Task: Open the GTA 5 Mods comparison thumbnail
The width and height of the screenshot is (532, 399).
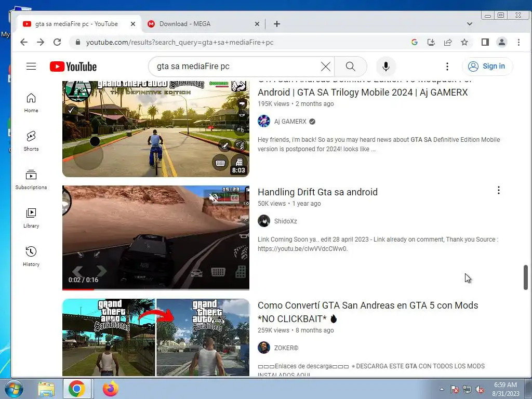Action: pyautogui.click(x=156, y=337)
